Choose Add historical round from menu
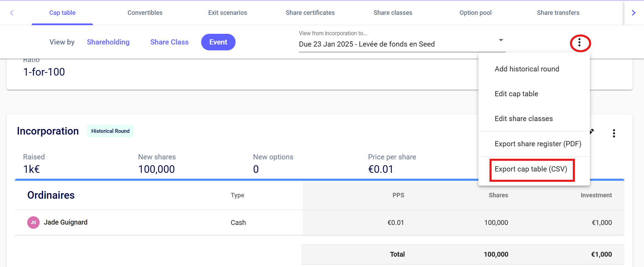Screen dimensions: 644x267 point(527,69)
